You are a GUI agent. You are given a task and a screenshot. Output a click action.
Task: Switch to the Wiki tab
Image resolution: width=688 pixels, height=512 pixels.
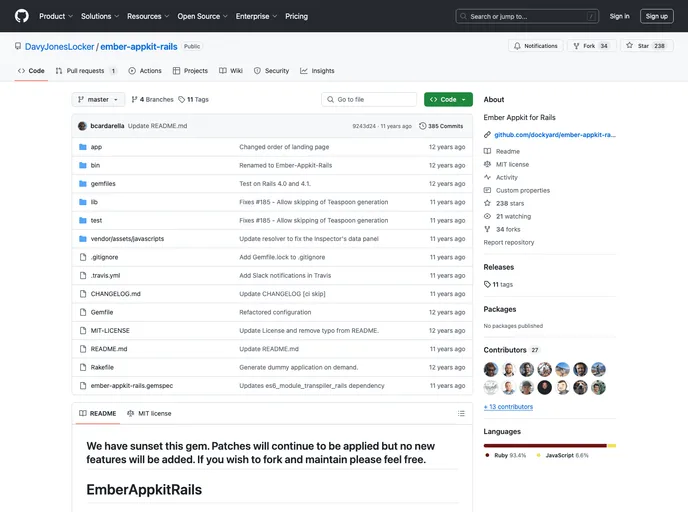pos(231,71)
